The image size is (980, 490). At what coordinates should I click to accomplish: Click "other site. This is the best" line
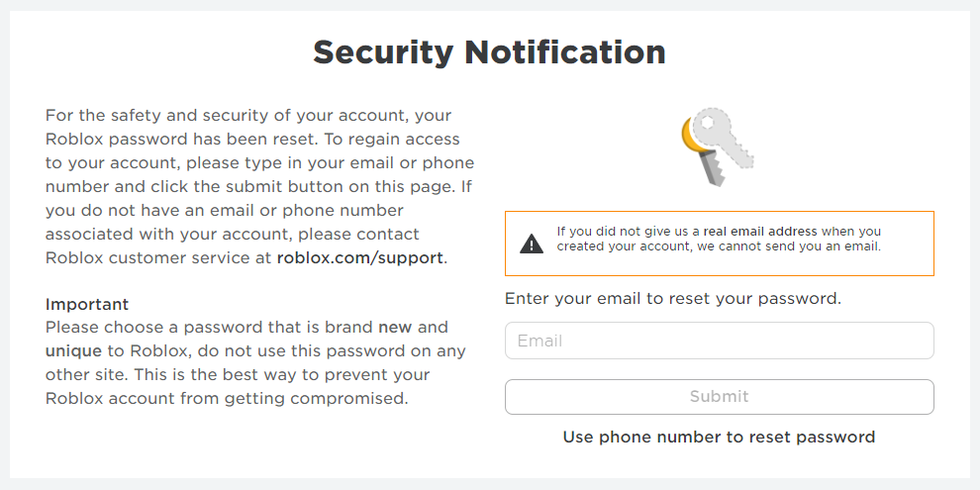[238, 374]
